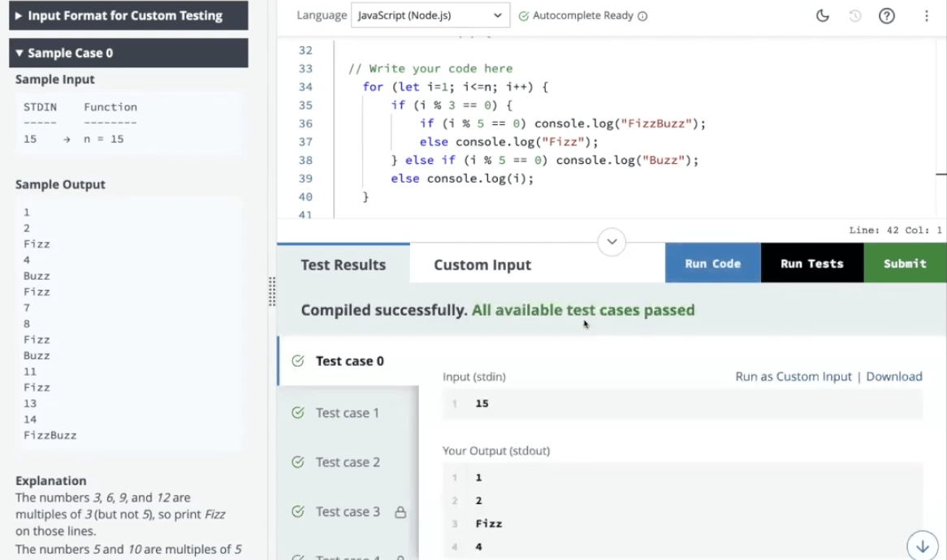Click Run as Custom Input link
Image resolution: width=947 pixels, height=560 pixels.
(793, 377)
